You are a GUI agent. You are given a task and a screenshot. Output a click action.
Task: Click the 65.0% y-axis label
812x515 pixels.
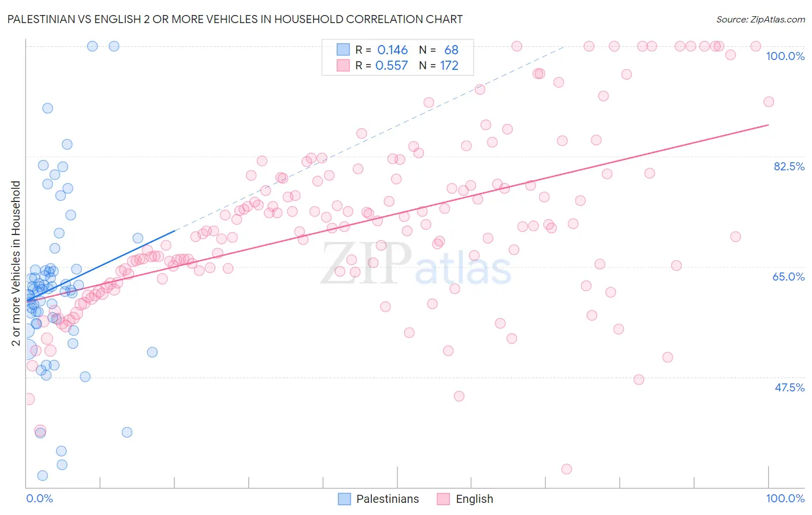(x=788, y=277)
